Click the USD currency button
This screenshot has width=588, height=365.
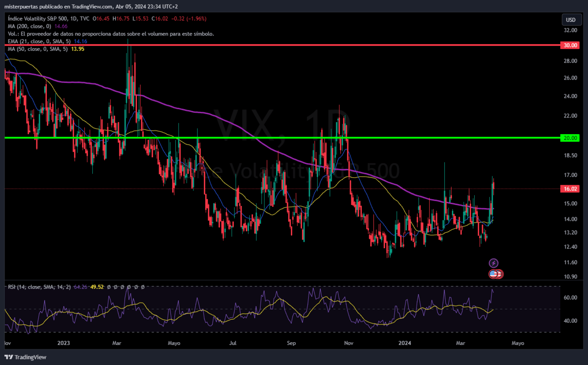[x=571, y=20]
